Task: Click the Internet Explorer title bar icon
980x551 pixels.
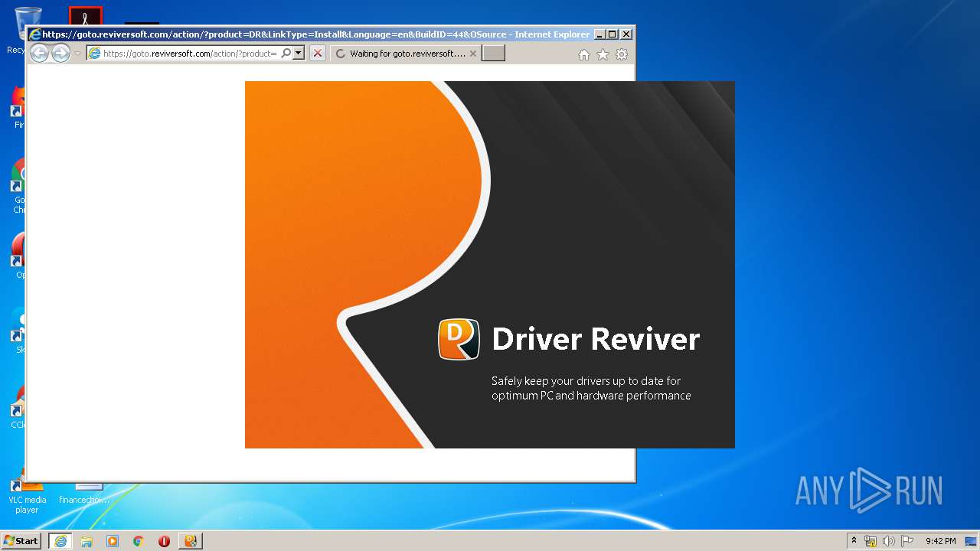Action: (34, 34)
